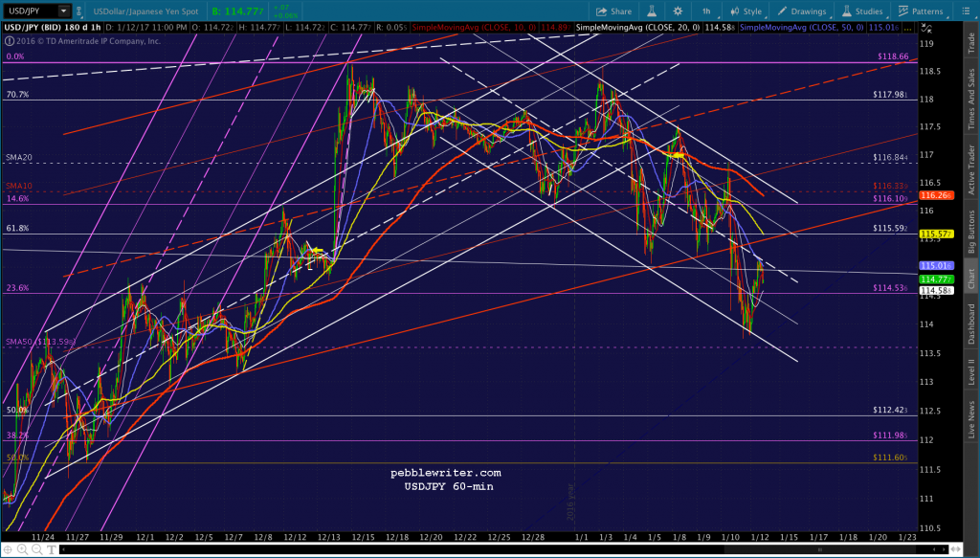
Task: Click the green 114.77 price bubble
Action: coord(936,279)
